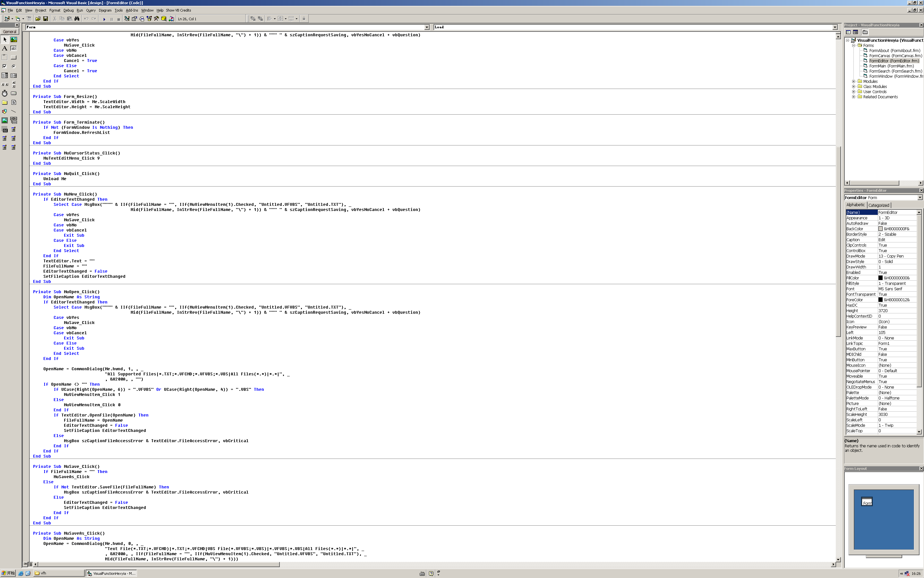This screenshot has width=924, height=578.
Task: Select FormSearch (FormSearch.frm) in the project tree
Action: pyautogui.click(x=895, y=72)
